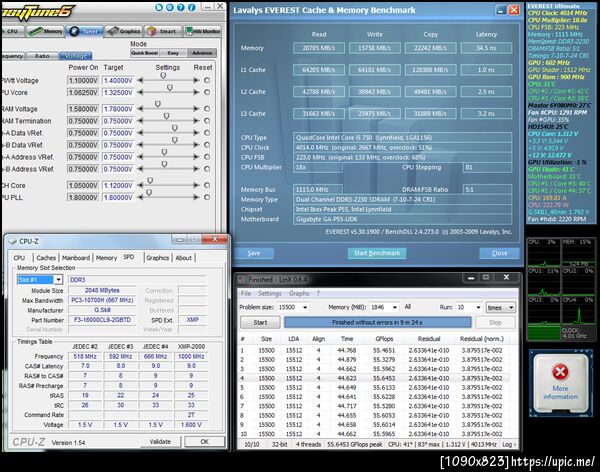Click Memory Read value 20705 MB/s
The width and height of the screenshot is (600, 472).
[x=319, y=48]
